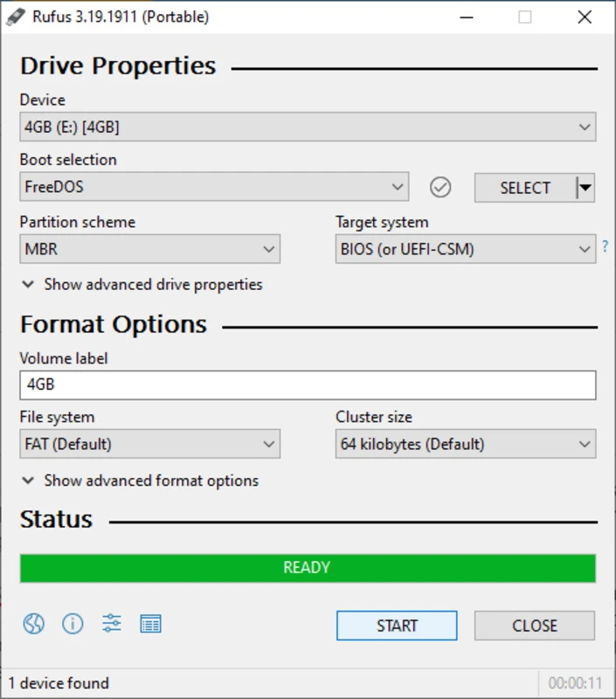Image resolution: width=616 pixels, height=699 pixels.
Task: Click the checksum checkmark icon
Action: 441,187
